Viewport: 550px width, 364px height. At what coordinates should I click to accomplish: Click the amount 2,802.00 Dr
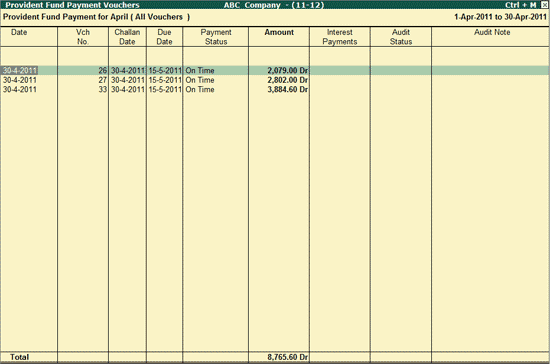click(288, 80)
